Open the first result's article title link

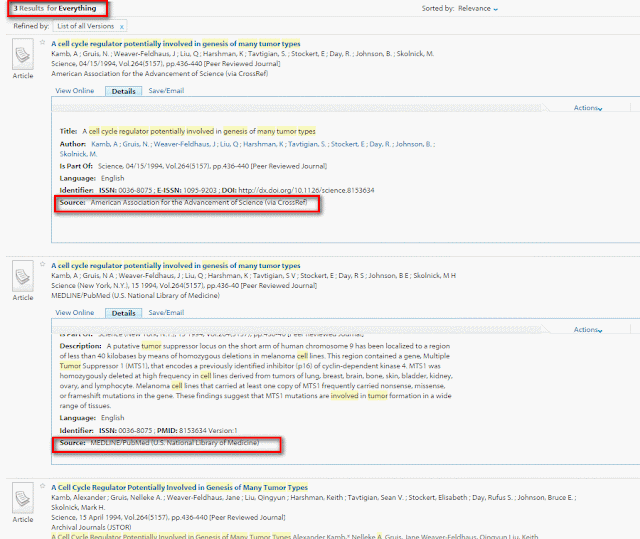point(176,44)
